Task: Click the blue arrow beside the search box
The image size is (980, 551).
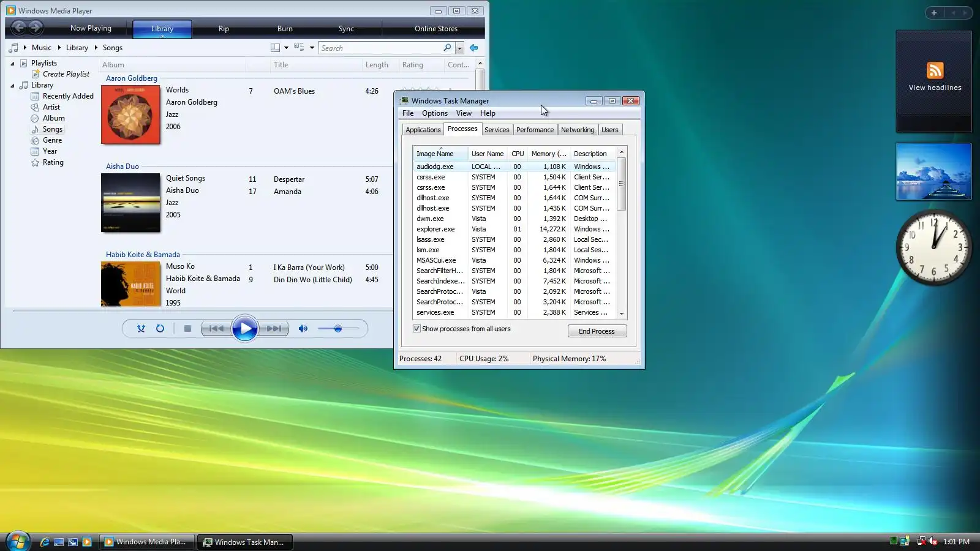Action: point(473,48)
